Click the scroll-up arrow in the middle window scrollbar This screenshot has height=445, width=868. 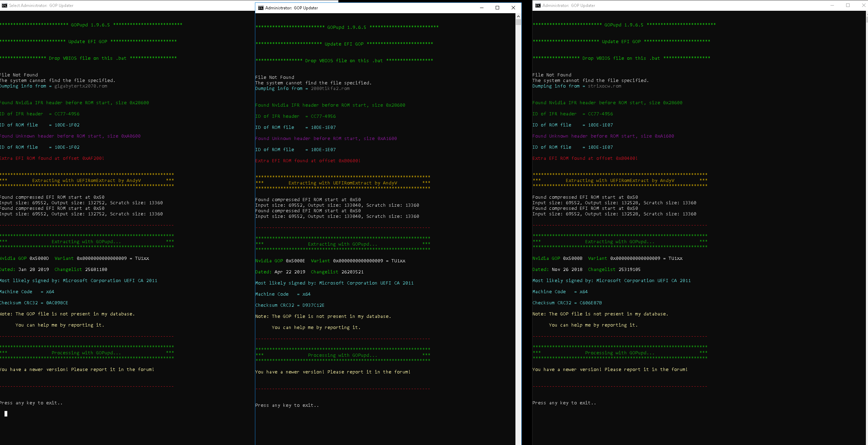click(x=518, y=16)
